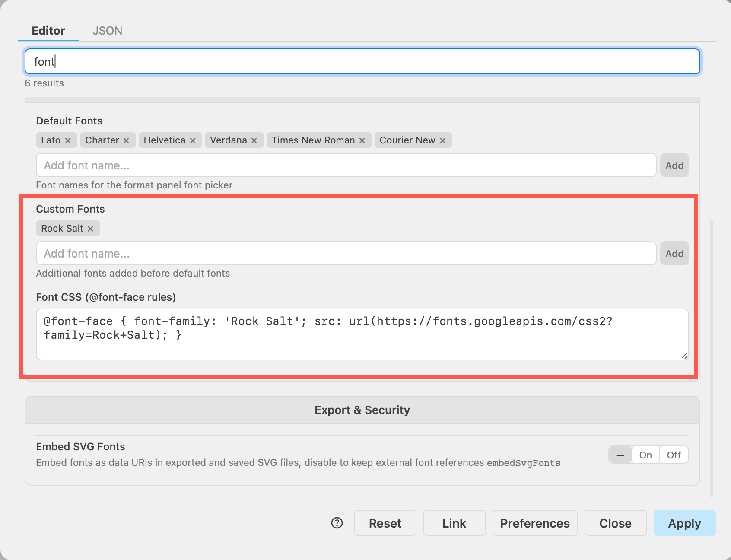
Task: Click the Rock Salt tag label
Action: point(62,229)
